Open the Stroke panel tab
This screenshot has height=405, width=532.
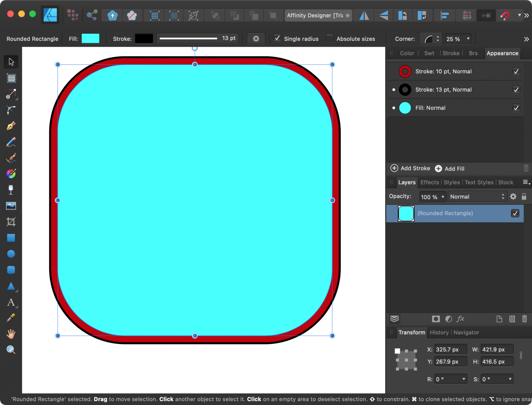(451, 53)
